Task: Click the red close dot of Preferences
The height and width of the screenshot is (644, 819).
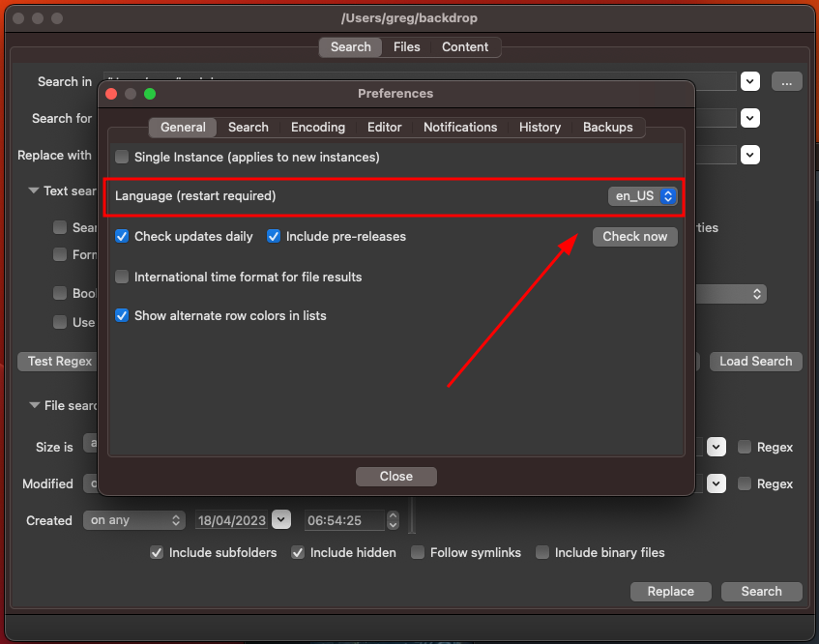Action: pos(111,94)
